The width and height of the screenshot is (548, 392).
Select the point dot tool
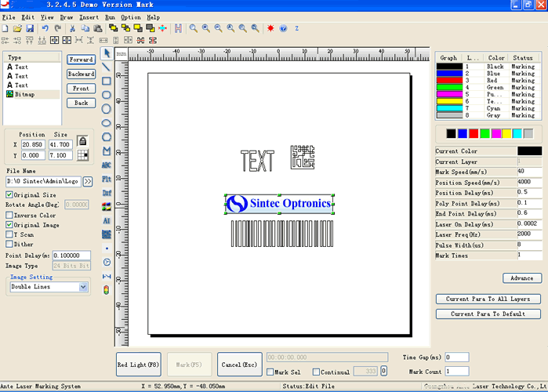point(107,249)
